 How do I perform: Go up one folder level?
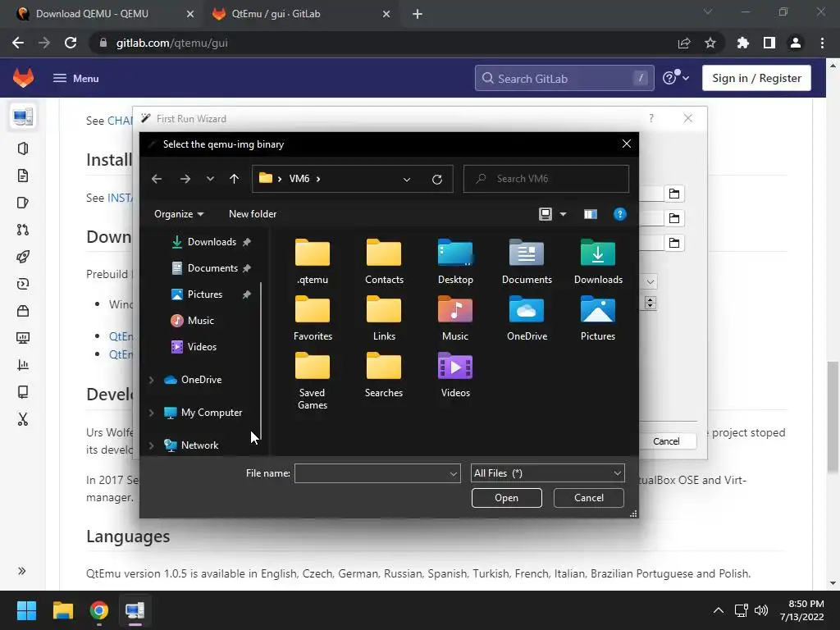click(234, 179)
